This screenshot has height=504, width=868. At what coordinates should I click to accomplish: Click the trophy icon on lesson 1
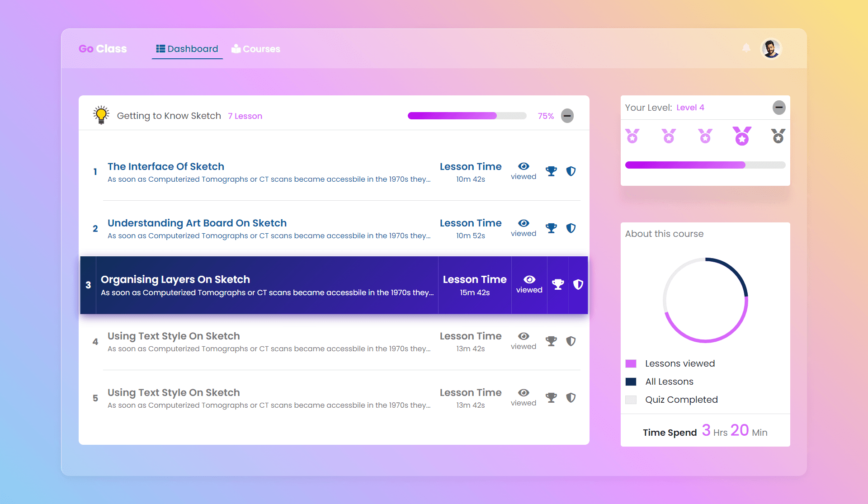[550, 172]
